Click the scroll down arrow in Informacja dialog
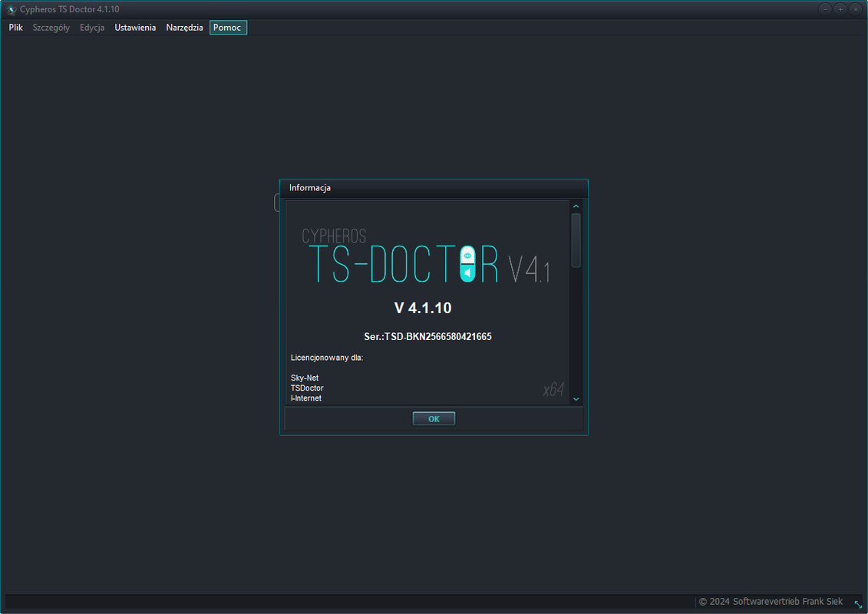 tap(576, 399)
